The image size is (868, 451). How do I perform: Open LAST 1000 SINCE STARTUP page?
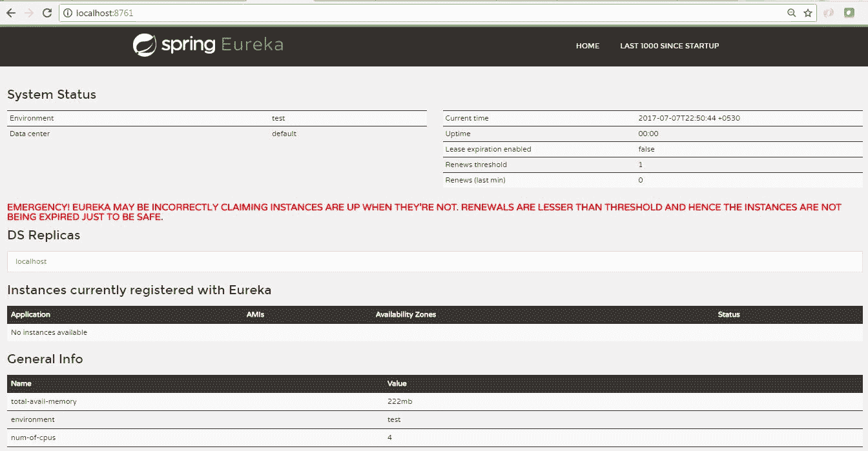pyautogui.click(x=669, y=46)
